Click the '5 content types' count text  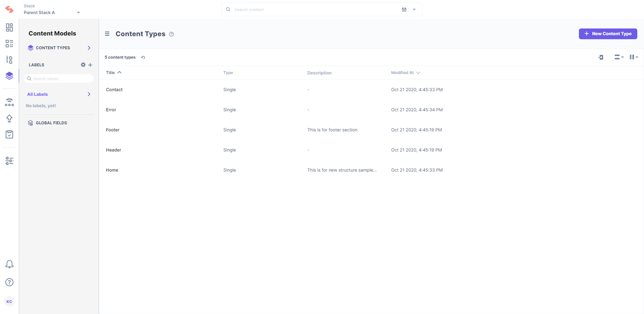[120, 57]
